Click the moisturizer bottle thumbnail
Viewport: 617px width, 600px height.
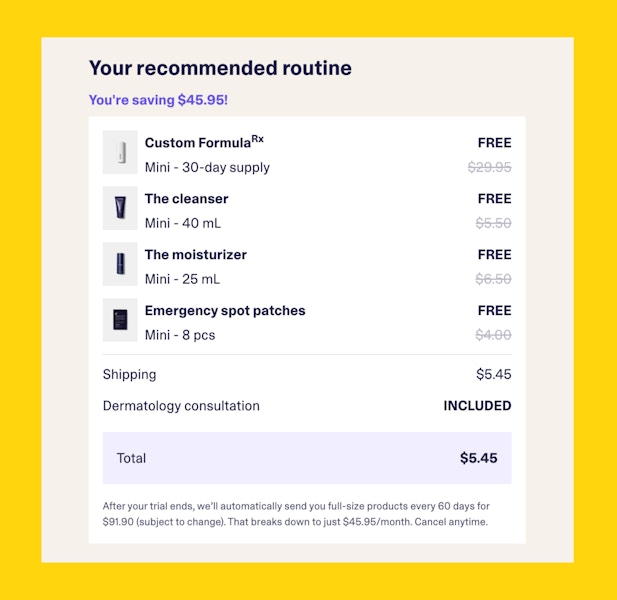pyautogui.click(x=120, y=264)
